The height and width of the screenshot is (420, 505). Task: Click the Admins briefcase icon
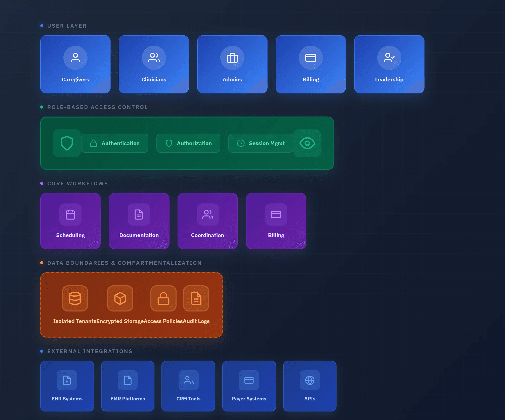click(232, 58)
